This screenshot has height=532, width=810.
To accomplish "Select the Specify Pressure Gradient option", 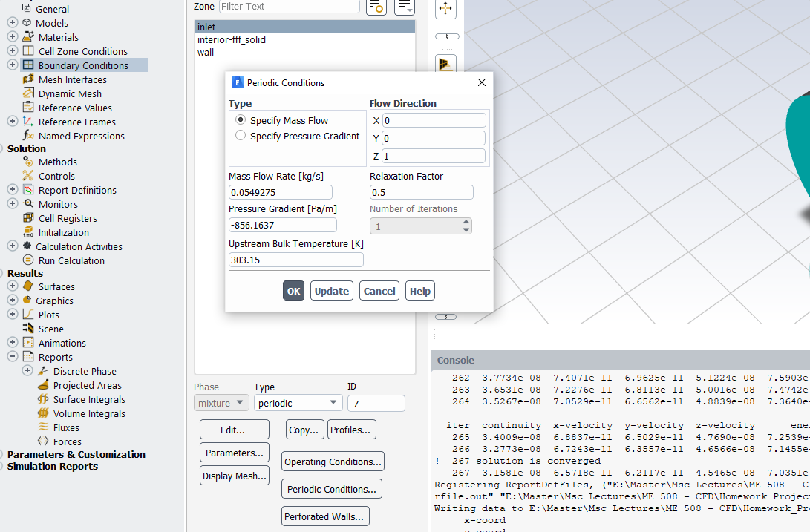I will tap(241, 136).
